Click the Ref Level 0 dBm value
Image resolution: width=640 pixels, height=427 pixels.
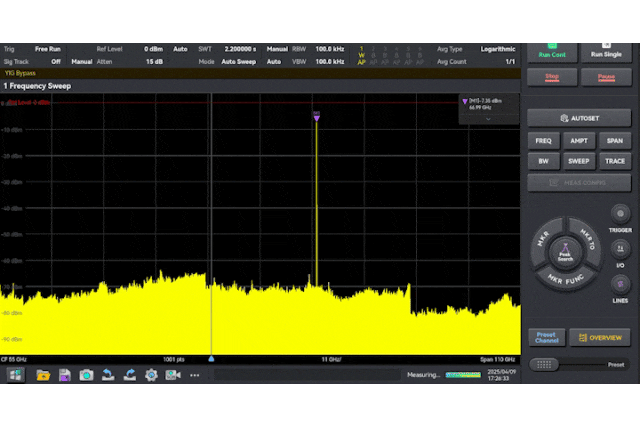tap(153, 49)
